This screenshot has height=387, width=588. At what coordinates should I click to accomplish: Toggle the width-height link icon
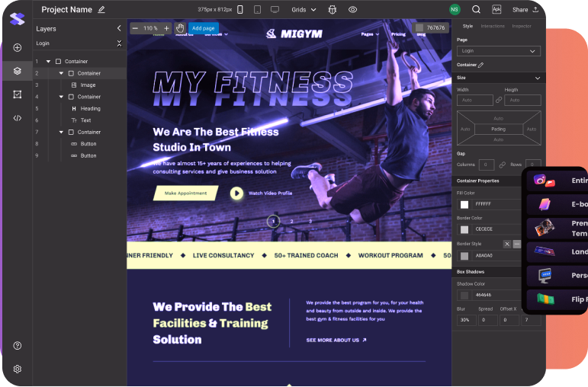[499, 100]
